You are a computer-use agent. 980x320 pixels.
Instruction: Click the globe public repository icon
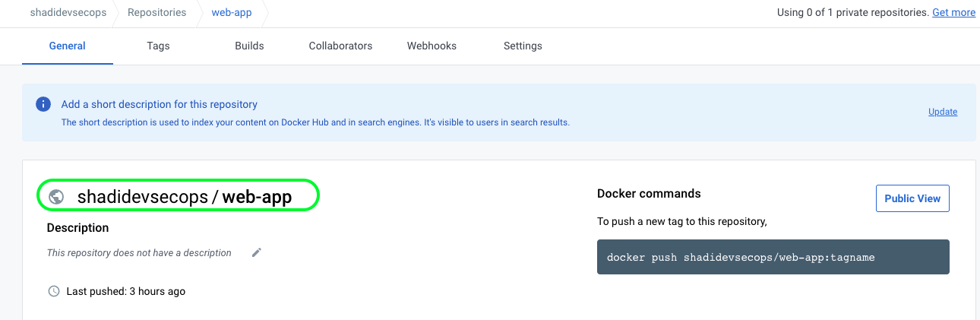(55, 197)
